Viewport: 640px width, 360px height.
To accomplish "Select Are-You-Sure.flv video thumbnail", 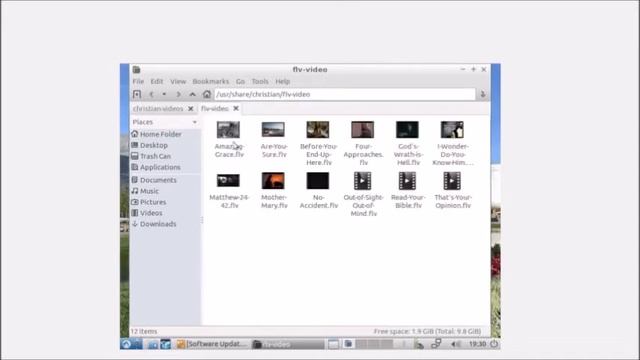I will (273, 130).
